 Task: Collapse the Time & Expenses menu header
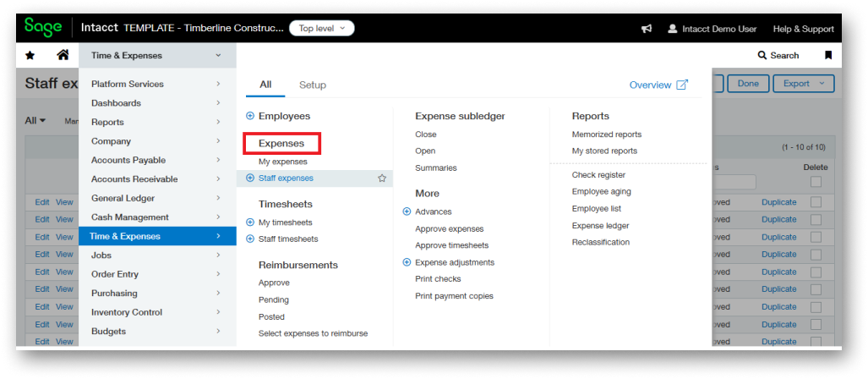pyautogui.click(x=157, y=55)
